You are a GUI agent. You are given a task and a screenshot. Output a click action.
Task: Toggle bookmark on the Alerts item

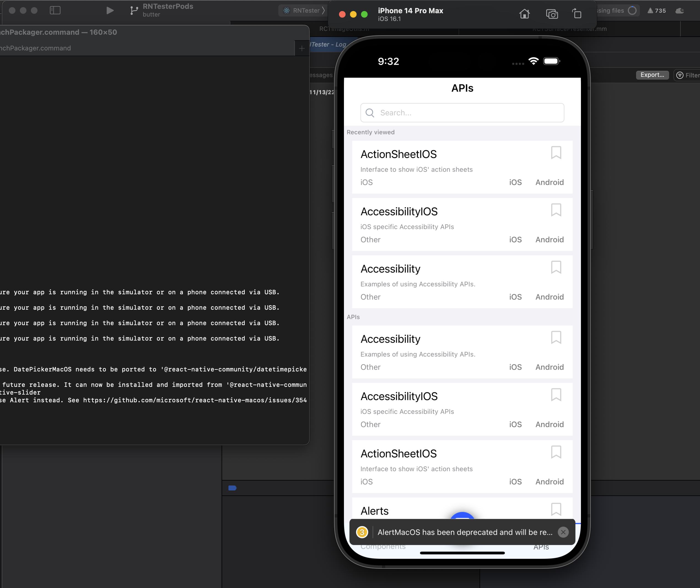[556, 509]
